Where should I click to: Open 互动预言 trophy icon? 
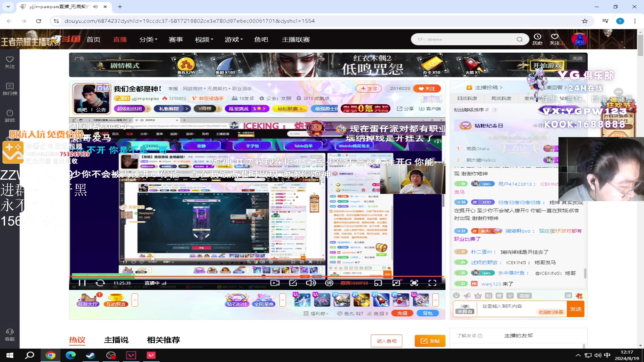pos(116,300)
